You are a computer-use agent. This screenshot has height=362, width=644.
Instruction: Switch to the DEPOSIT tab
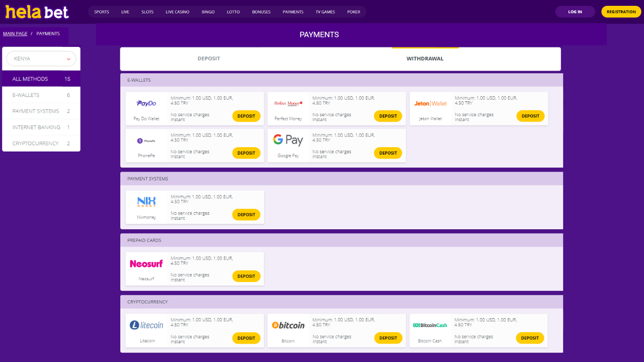[x=208, y=58]
